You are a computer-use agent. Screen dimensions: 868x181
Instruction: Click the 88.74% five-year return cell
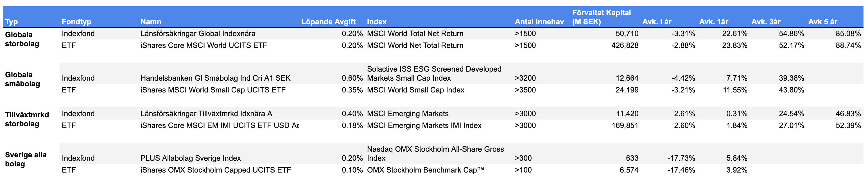(848, 45)
